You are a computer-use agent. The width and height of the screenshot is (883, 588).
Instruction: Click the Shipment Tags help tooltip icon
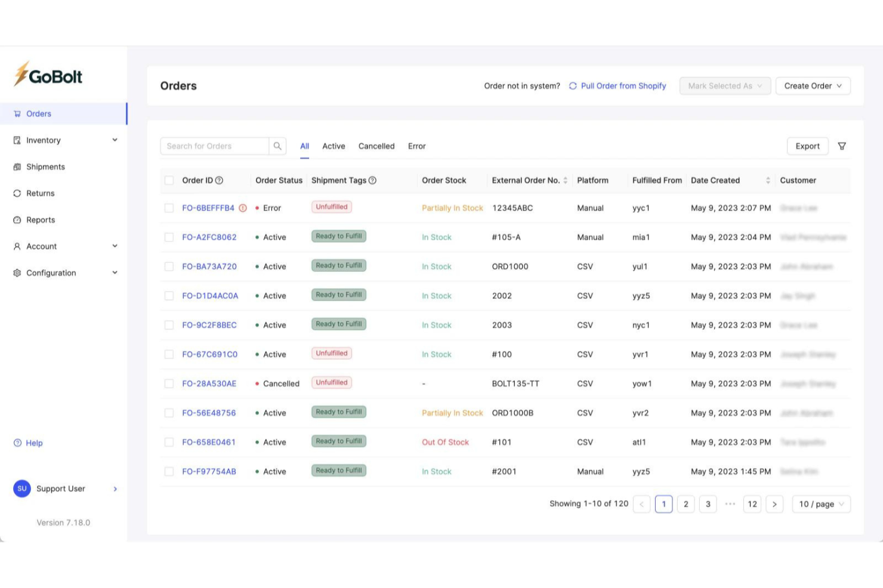(x=372, y=180)
